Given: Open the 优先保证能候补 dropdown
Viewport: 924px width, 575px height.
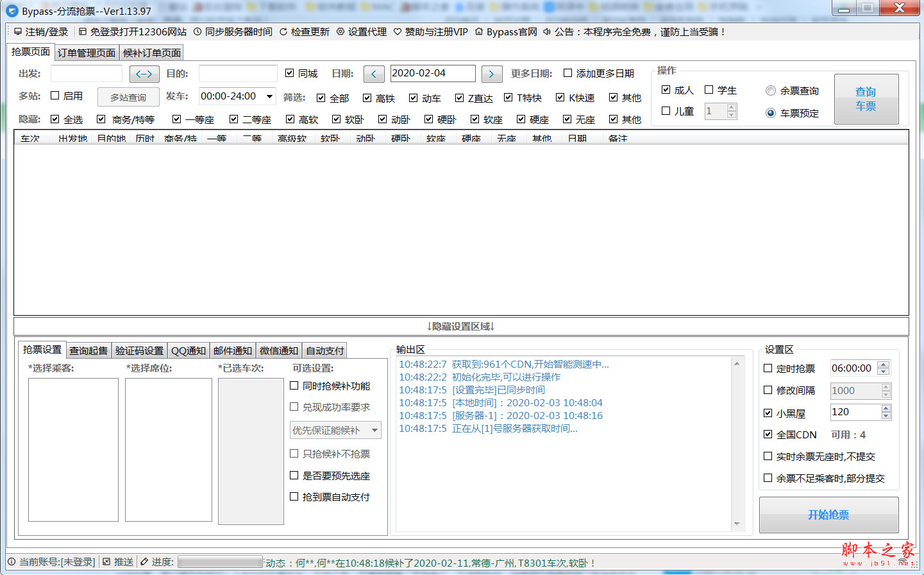Looking at the screenshot, I should tap(374, 430).
